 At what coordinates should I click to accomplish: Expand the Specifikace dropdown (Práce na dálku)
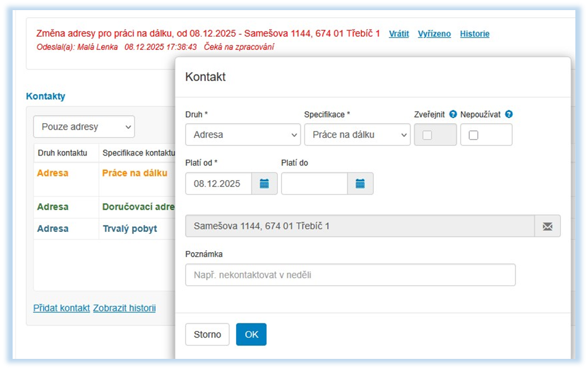(x=357, y=135)
